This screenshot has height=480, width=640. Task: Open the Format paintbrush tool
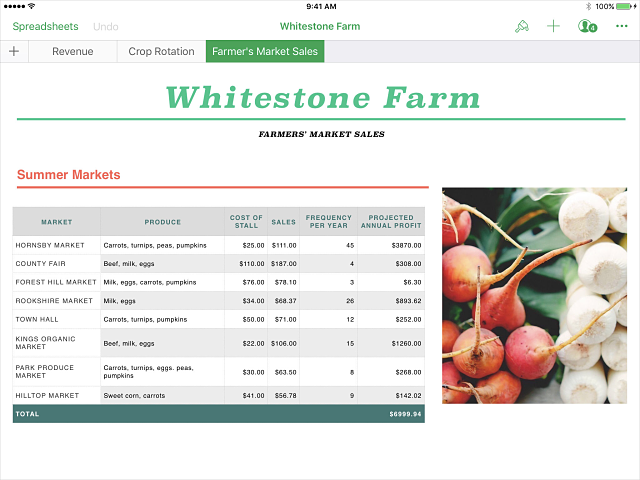click(x=522, y=27)
